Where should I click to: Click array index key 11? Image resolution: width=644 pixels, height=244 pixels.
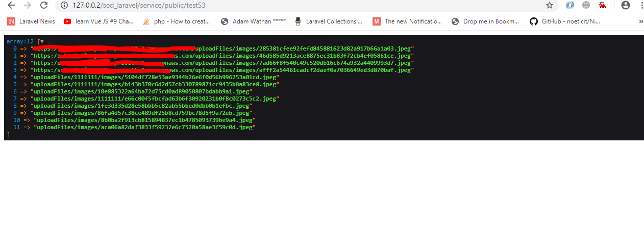click(x=17, y=127)
